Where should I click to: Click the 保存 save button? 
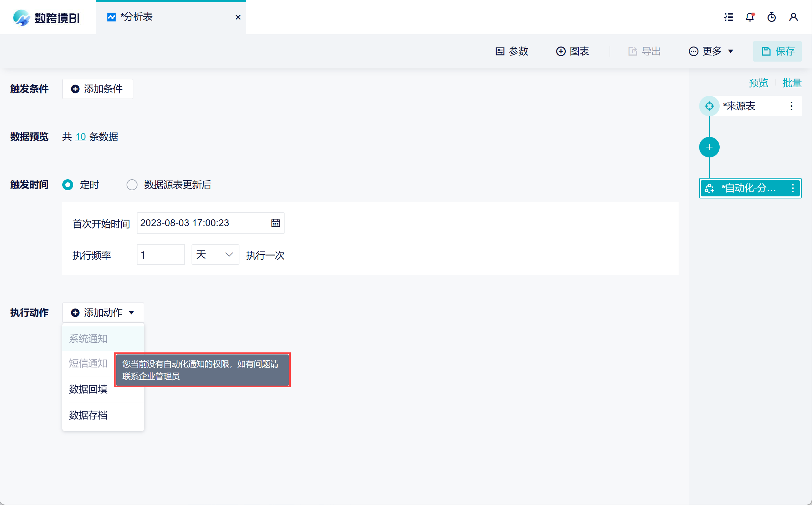click(x=777, y=51)
